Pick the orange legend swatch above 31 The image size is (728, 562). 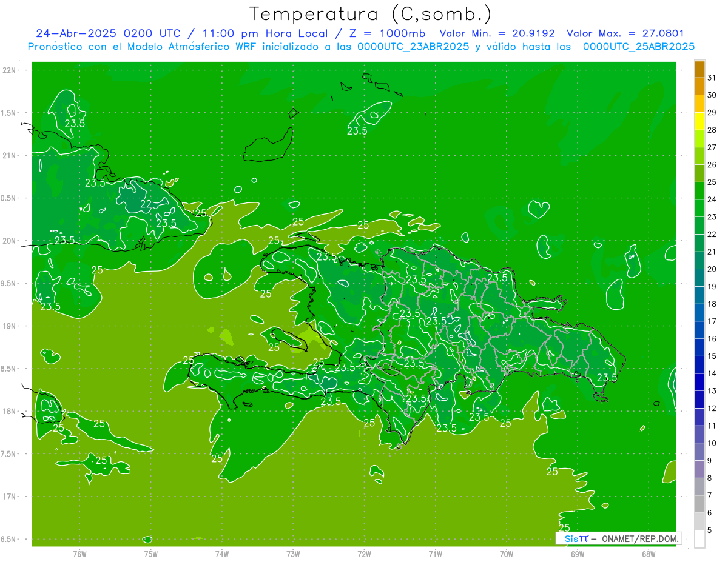point(699,69)
